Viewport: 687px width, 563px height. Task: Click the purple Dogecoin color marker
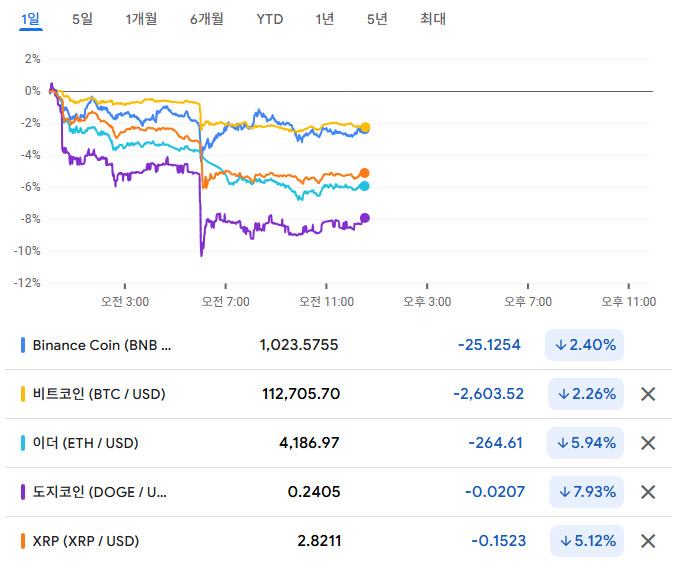pyautogui.click(x=24, y=492)
